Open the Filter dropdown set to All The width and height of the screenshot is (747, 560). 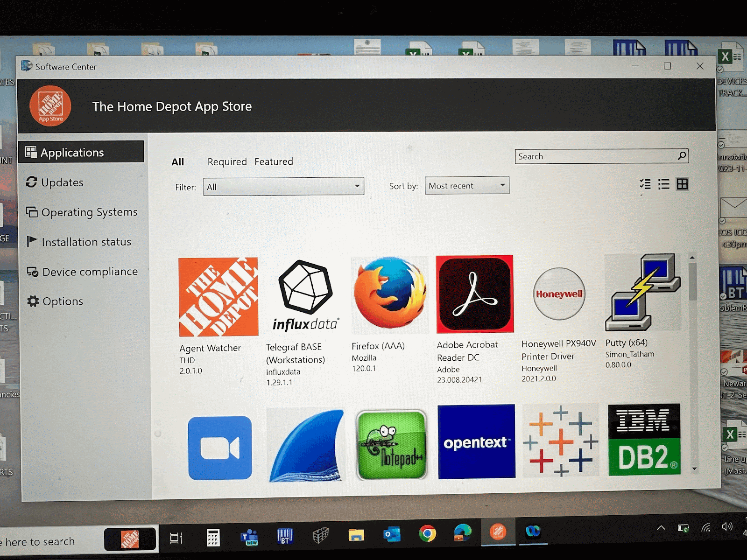tap(283, 187)
